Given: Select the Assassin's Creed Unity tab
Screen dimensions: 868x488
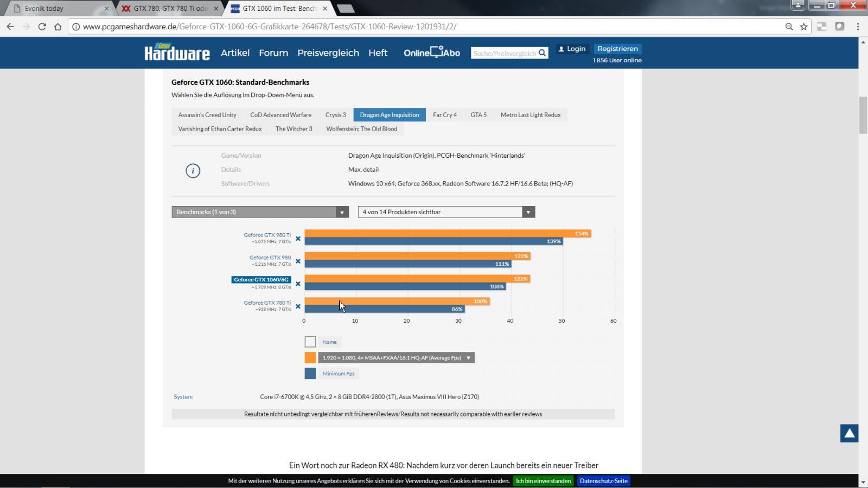Looking at the screenshot, I should point(207,115).
